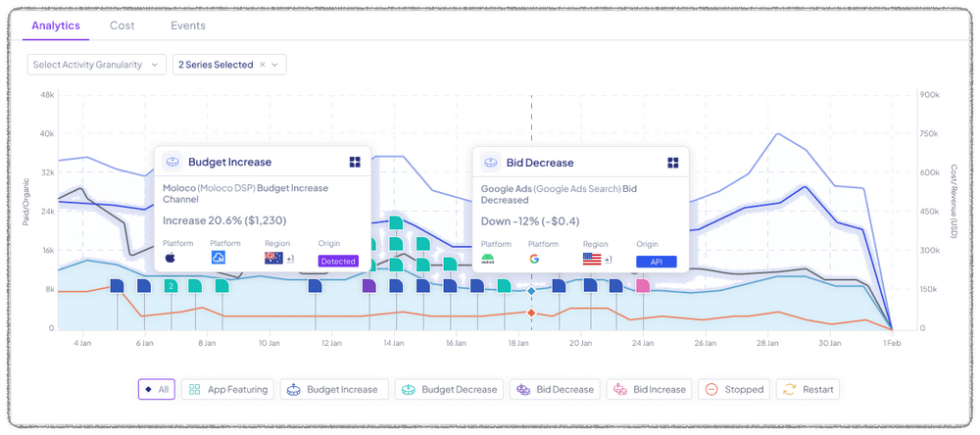
Task: Toggle the BidDecrease legend filter
Action: click(x=551, y=389)
